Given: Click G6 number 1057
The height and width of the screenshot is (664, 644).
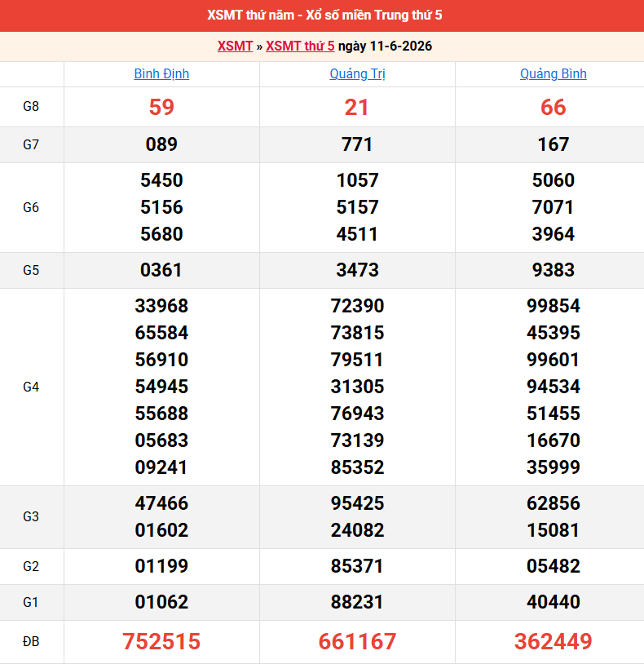Looking at the screenshot, I should [x=358, y=180].
